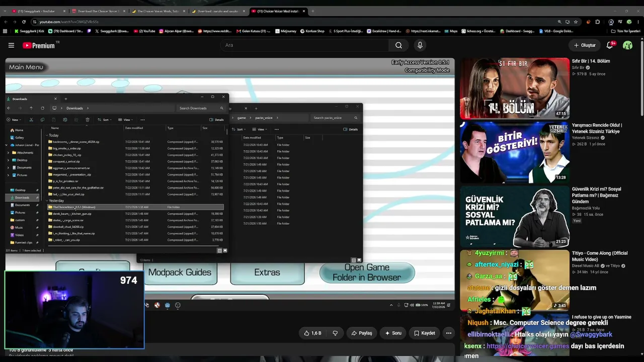This screenshot has height=362, width=644.
Task: Open See more options in packs_voice toolbar
Action: [276, 129]
